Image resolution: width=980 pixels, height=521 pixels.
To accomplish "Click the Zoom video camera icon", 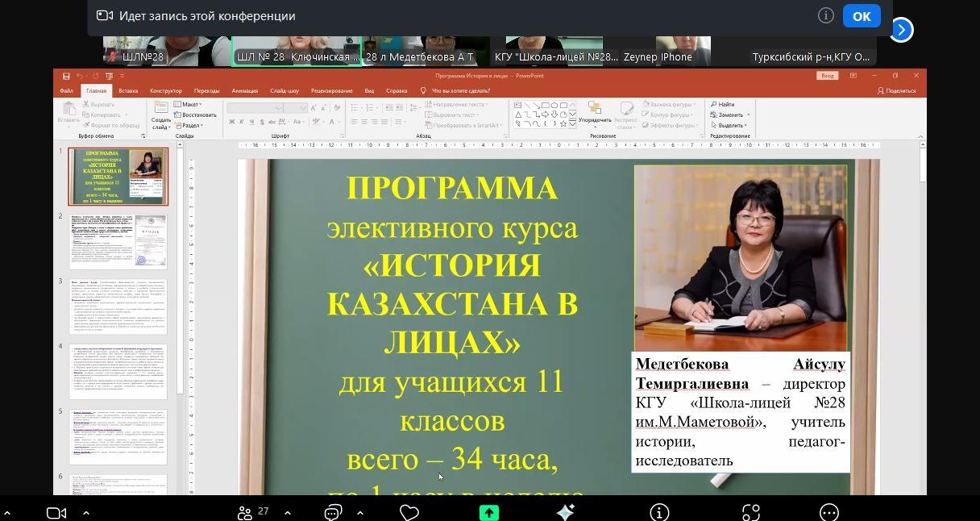I will pos(56,513).
